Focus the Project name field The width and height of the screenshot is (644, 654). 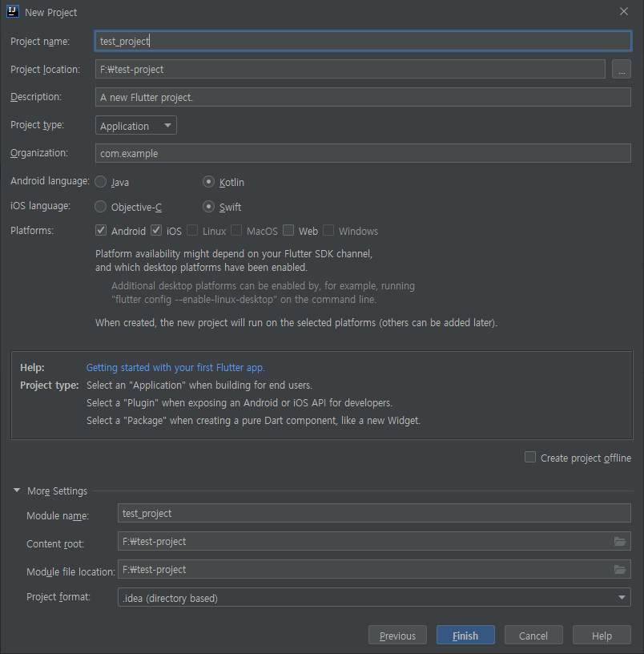[363, 41]
